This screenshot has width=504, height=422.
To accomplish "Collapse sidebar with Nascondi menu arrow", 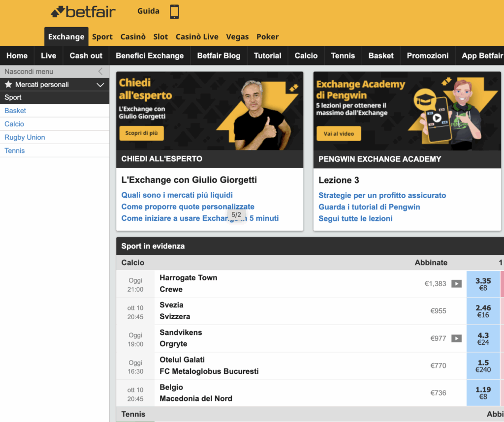I will [100, 71].
